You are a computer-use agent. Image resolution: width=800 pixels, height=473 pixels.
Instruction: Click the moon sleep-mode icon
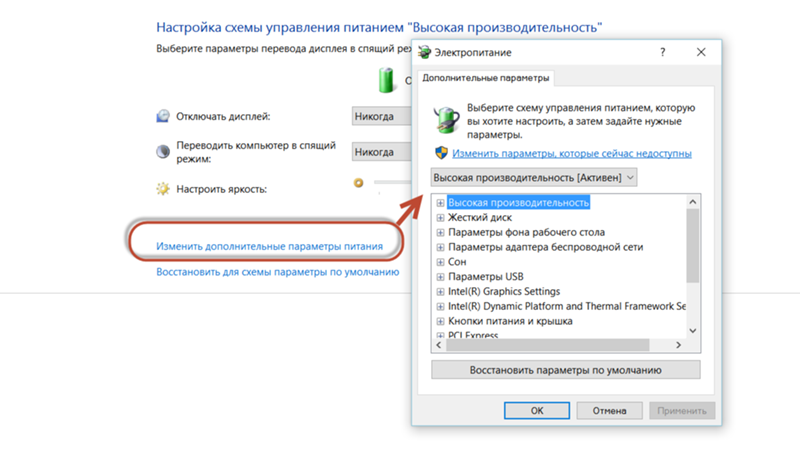pos(163,152)
